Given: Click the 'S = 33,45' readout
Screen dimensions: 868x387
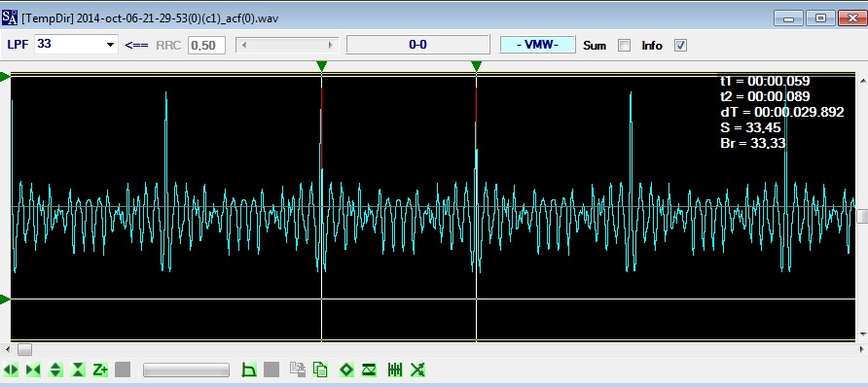Looking at the screenshot, I should point(750,127).
